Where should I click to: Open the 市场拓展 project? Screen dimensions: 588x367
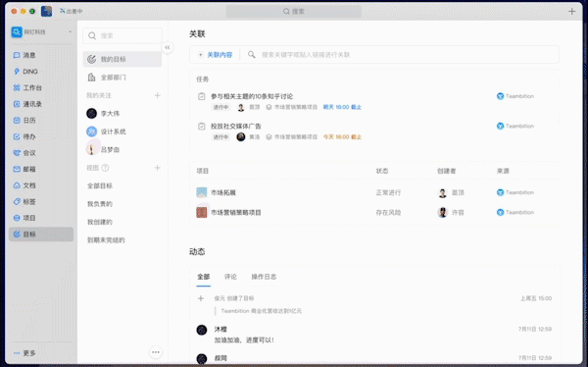[223, 192]
